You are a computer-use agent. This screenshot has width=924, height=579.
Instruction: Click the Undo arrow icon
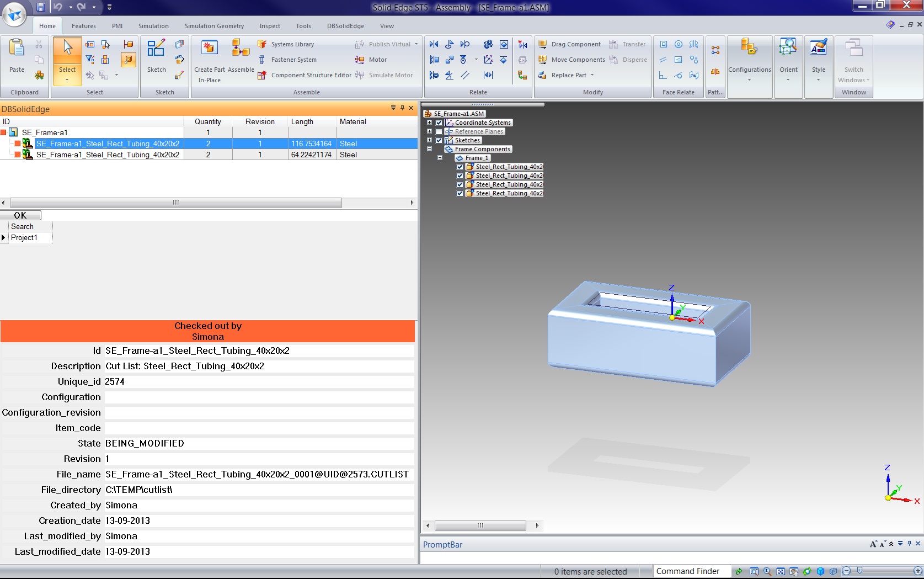58,7
